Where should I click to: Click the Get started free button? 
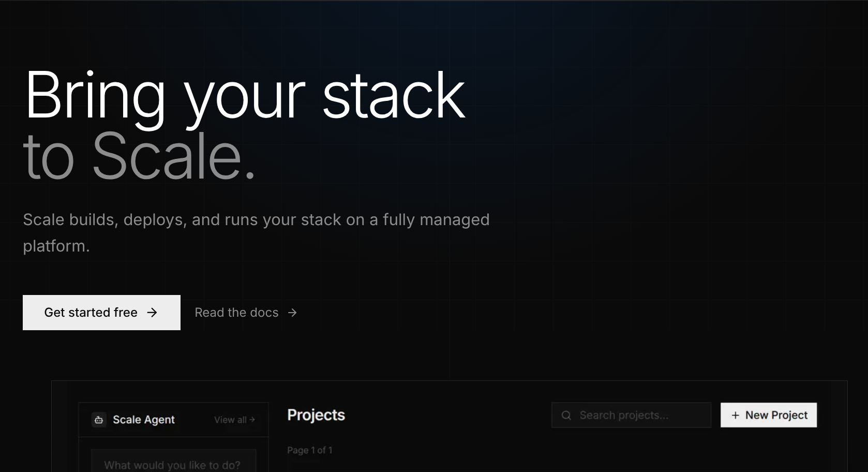[x=101, y=313]
